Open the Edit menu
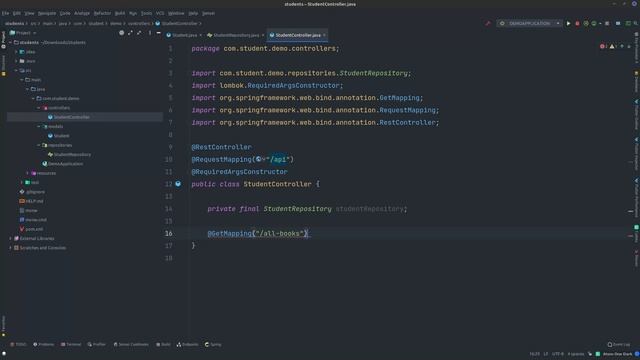 coord(17,13)
